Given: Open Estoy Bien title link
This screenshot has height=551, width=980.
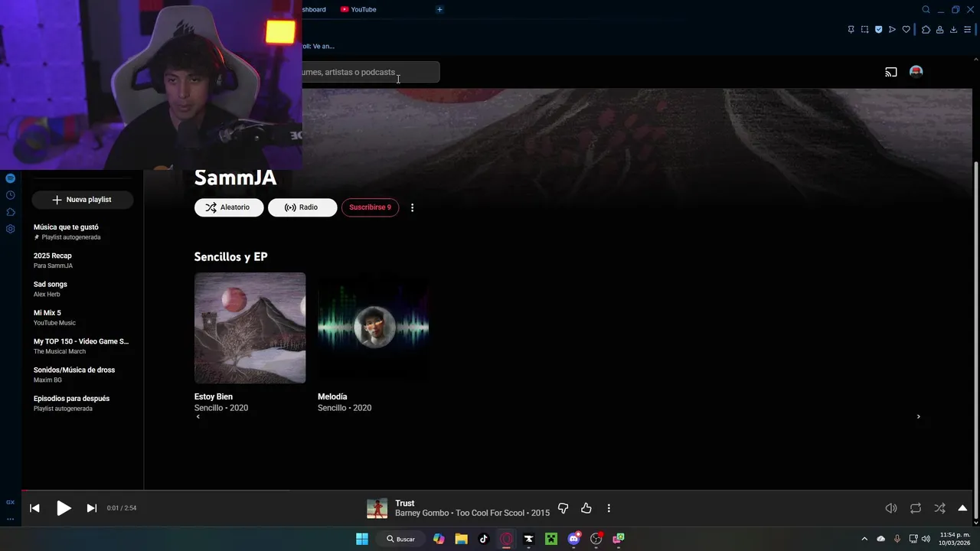Looking at the screenshot, I should click(214, 396).
